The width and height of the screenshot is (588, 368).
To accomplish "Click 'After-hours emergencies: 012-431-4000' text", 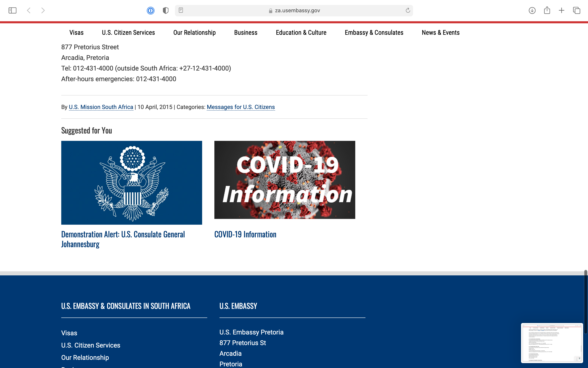I will (119, 79).
